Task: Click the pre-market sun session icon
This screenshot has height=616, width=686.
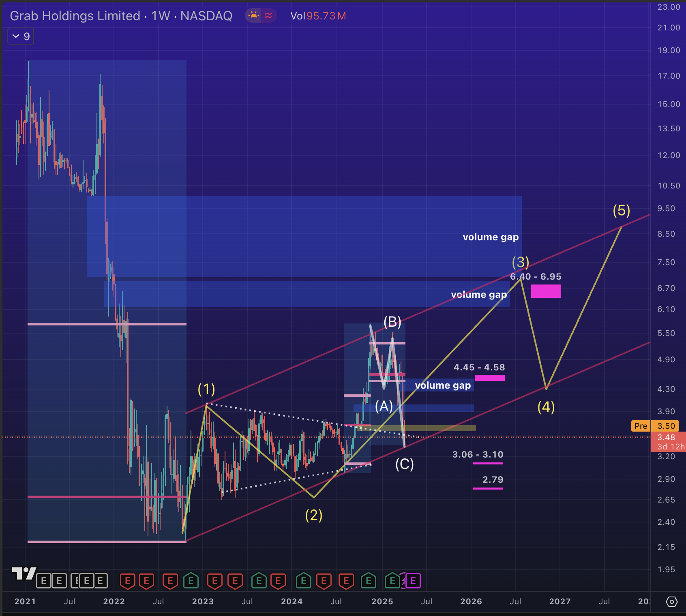Action: pyautogui.click(x=254, y=16)
